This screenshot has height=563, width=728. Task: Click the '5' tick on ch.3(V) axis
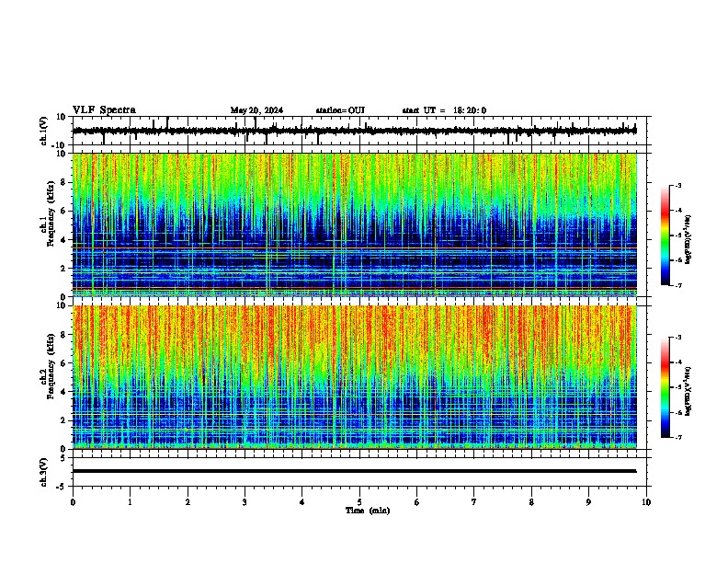coord(64,458)
